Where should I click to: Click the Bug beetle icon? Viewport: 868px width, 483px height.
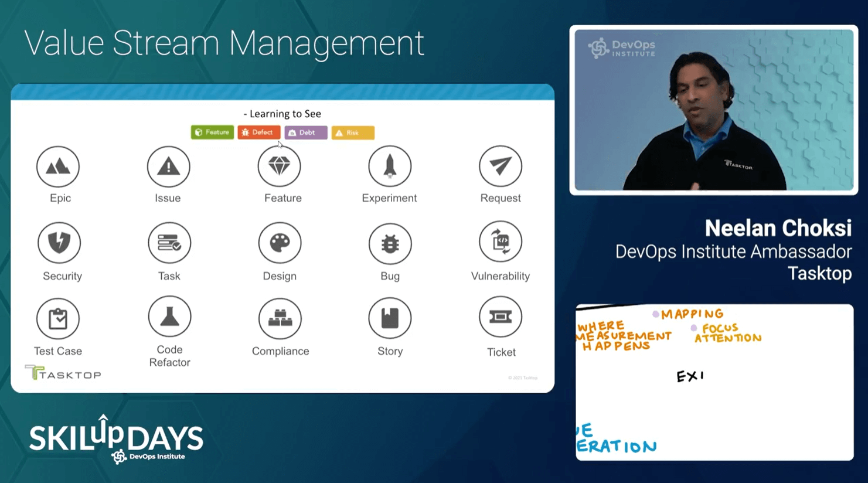(390, 243)
